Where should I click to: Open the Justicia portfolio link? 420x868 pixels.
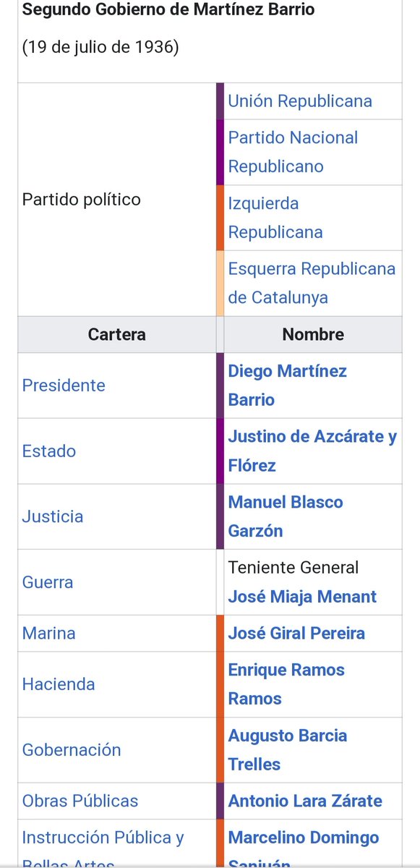pos(53,516)
